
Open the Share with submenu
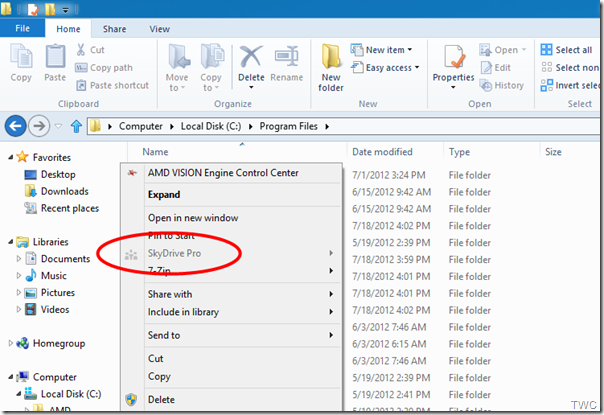tap(231, 294)
